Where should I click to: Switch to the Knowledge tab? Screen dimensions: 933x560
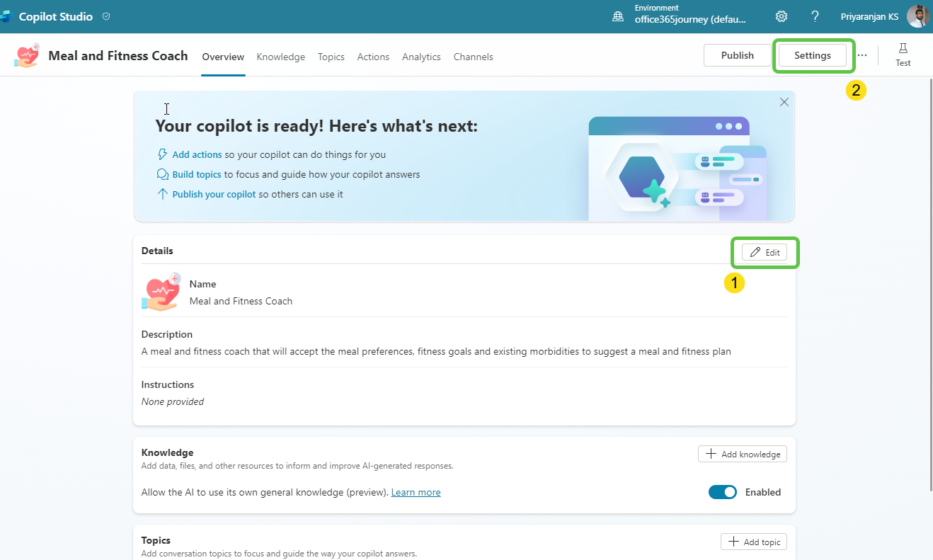tap(280, 57)
